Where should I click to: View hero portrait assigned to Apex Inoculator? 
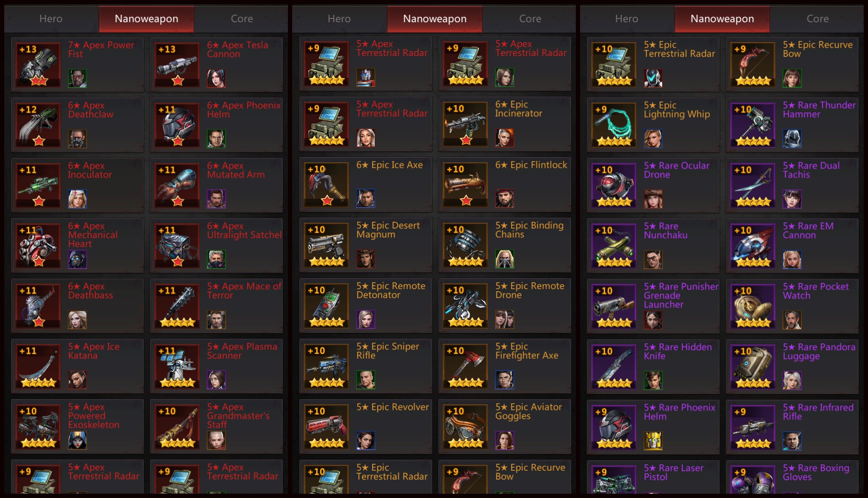pos(77,199)
